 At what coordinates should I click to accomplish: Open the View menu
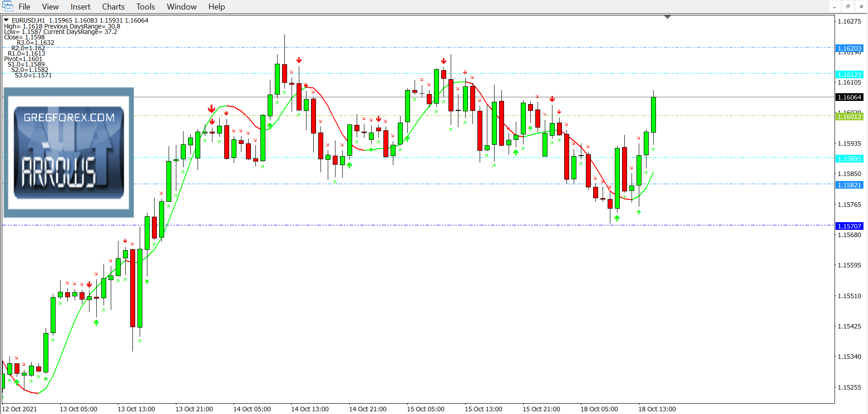(50, 7)
